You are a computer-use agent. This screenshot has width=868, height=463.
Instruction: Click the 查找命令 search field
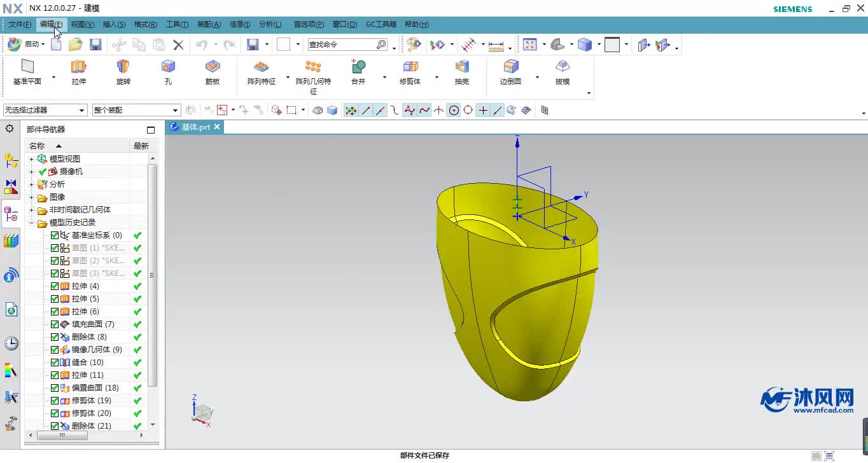coord(341,45)
